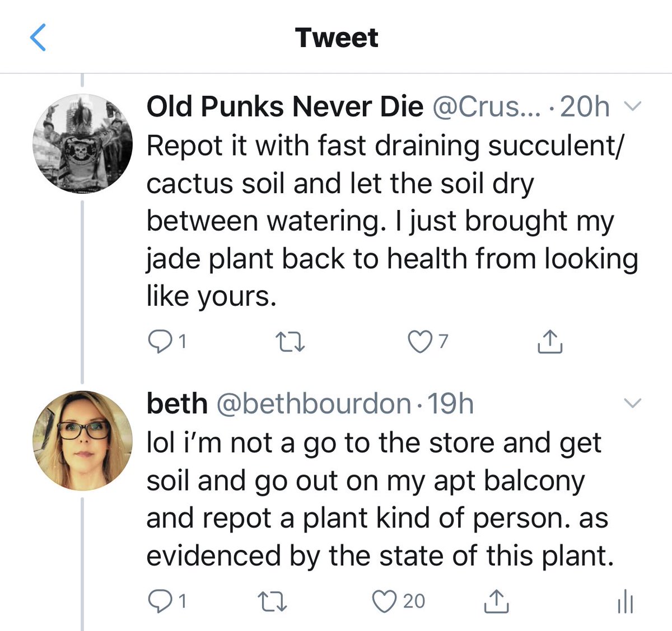Open options chevron on Old Punks tweet
Screen dimensions: 672x631
click(x=632, y=106)
